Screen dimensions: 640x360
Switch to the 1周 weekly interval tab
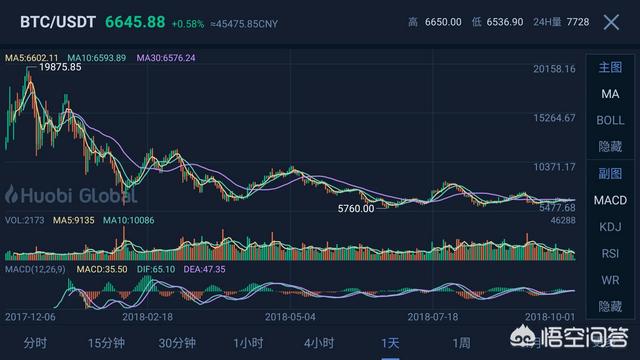coord(461,343)
